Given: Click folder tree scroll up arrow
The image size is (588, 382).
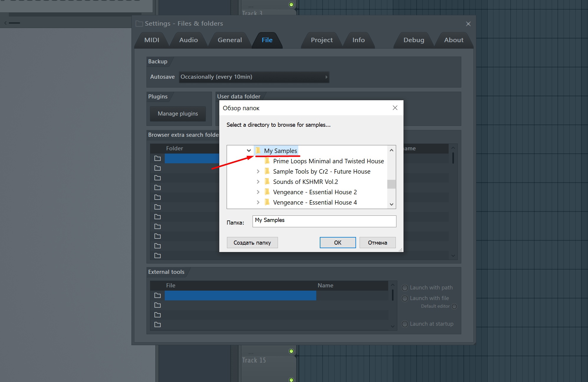Looking at the screenshot, I should [x=391, y=150].
